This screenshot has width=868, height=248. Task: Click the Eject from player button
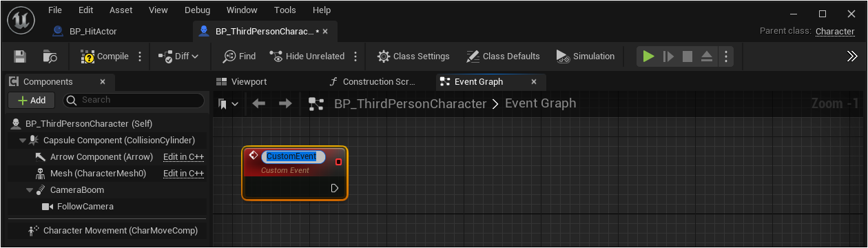coord(707,56)
